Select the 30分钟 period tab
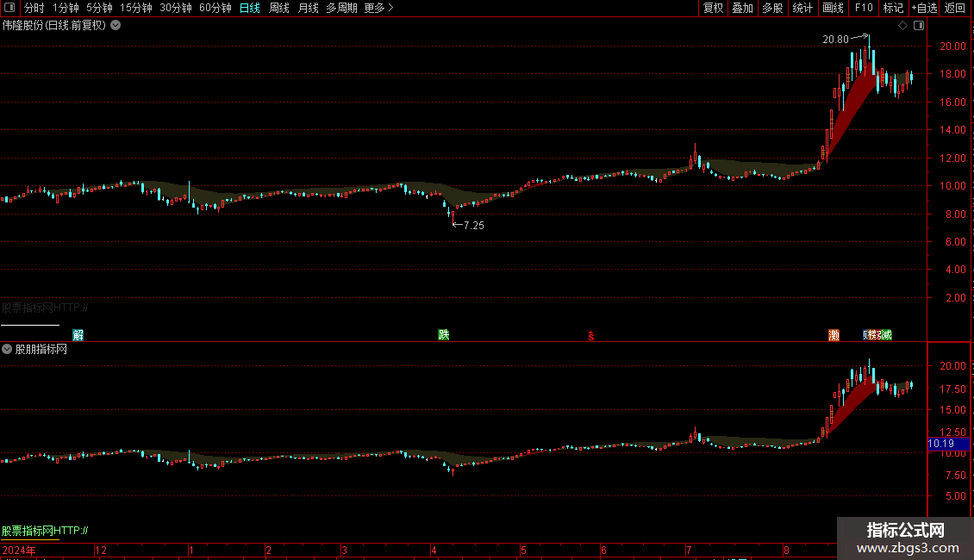 pos(176,8)
